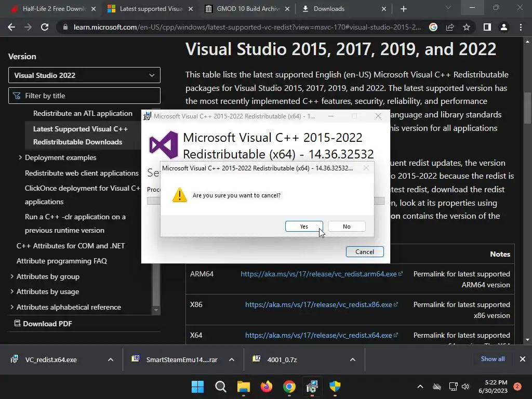
Task: Open the volume speaker tray icon
Action: pos(465,387)
